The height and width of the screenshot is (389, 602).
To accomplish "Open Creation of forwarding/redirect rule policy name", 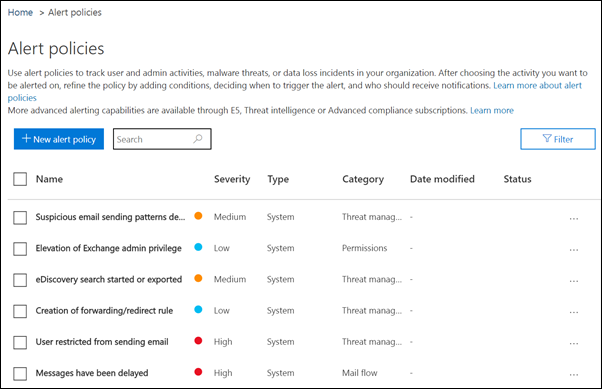I will [x=104, y=311].
